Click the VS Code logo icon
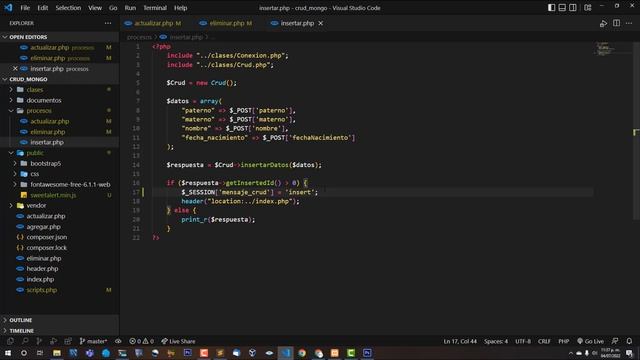 click(x=8, y=7)
